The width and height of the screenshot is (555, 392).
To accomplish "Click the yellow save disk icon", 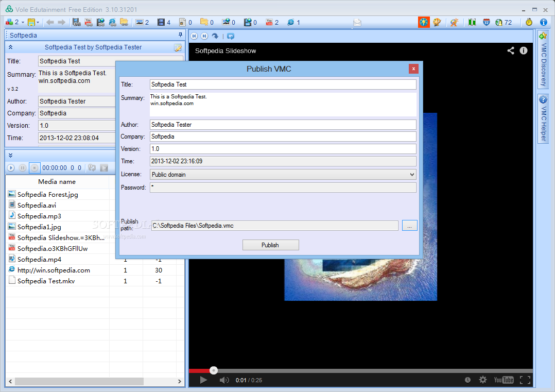I will coord(31,22).
